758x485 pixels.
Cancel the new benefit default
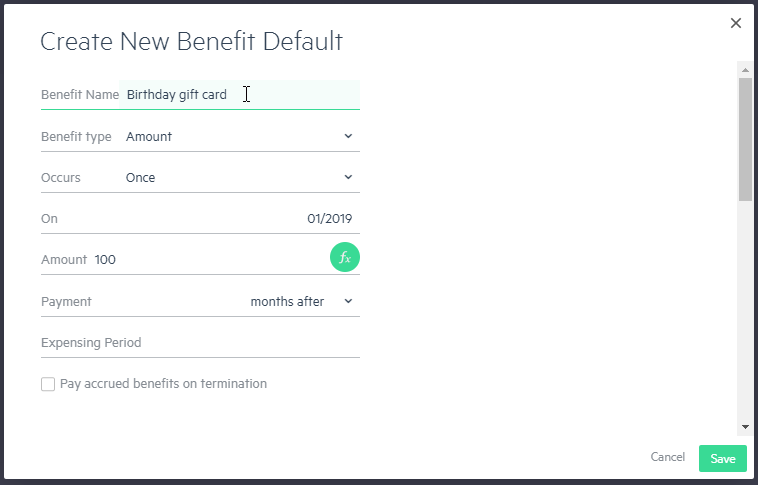(668, 457)
